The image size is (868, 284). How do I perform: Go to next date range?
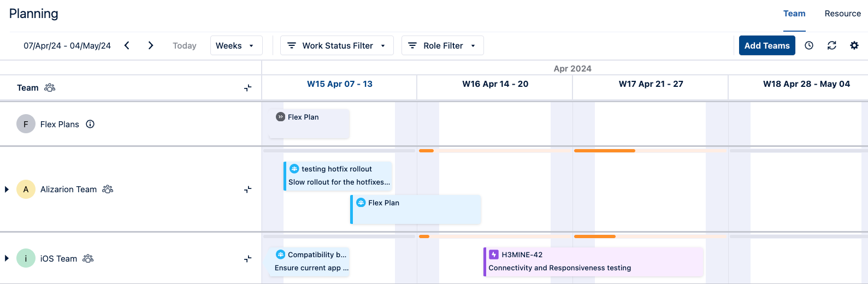[x=151, y=46]
